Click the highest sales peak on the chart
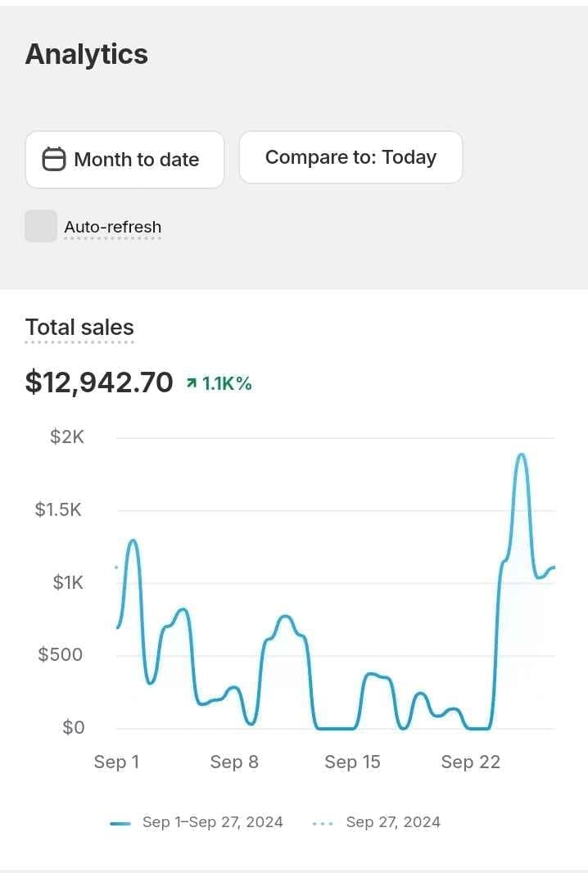This screenshot has width=588, height=873. coord(521,455)
